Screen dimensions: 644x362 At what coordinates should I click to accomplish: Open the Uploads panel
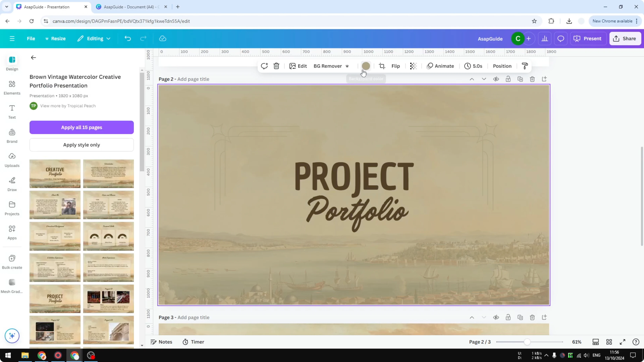click(x=12, y=160)
